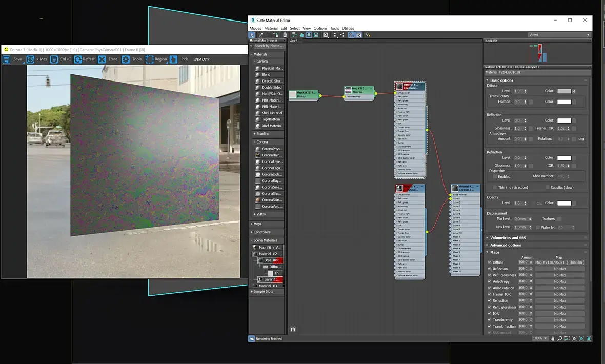This screenshot has width=605, height=364.
Task: Click Lay Out Children icon
Action: (342, 35)
